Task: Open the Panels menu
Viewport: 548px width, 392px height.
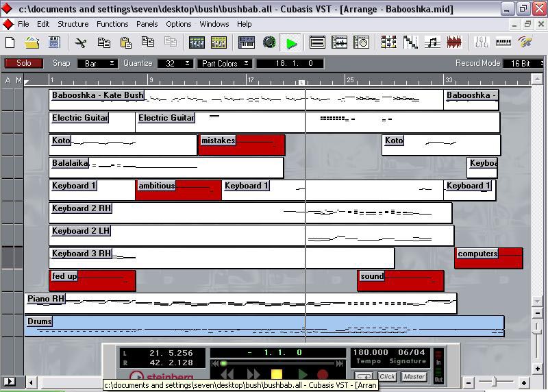Action: pyautogui.click(x=147, y=24)
